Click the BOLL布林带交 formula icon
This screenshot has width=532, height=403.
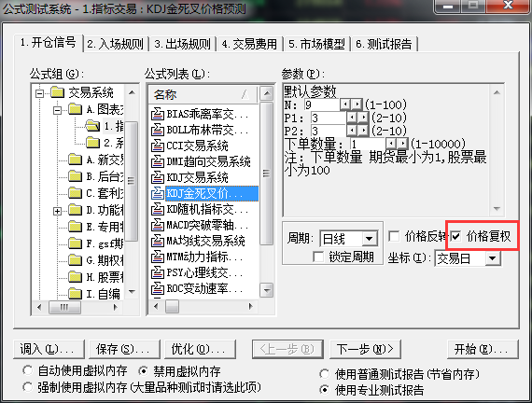[158, 130]
